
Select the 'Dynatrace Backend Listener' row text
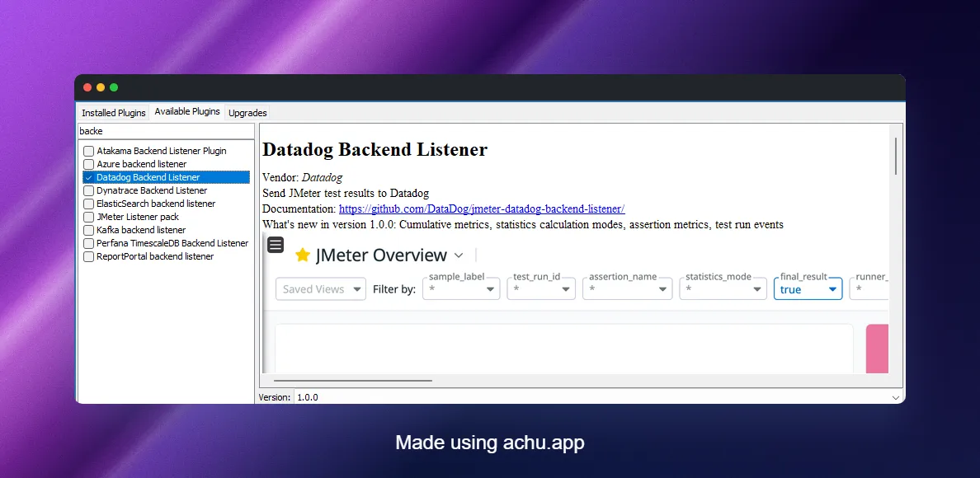152,190
